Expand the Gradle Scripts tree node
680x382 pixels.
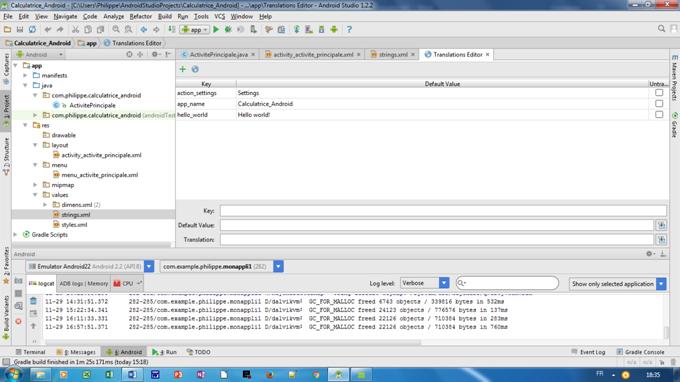[x=16, y=235]
